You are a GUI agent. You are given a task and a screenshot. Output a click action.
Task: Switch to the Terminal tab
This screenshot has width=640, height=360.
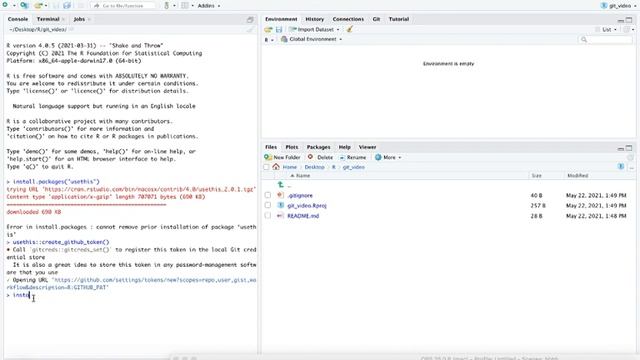48,19
